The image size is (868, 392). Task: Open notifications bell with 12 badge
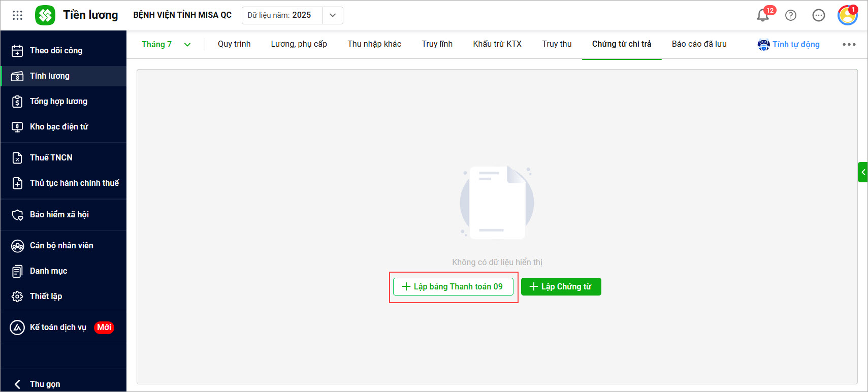click(x=763, y=15)
